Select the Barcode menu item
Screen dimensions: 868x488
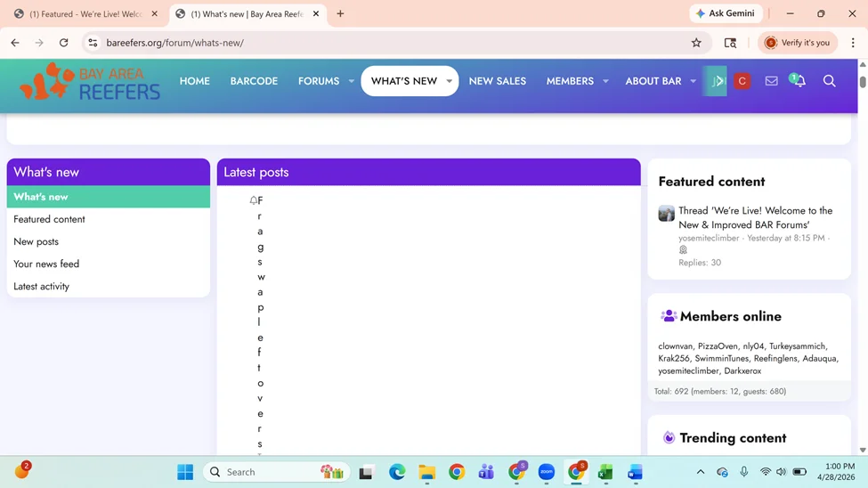pos(254,81)
